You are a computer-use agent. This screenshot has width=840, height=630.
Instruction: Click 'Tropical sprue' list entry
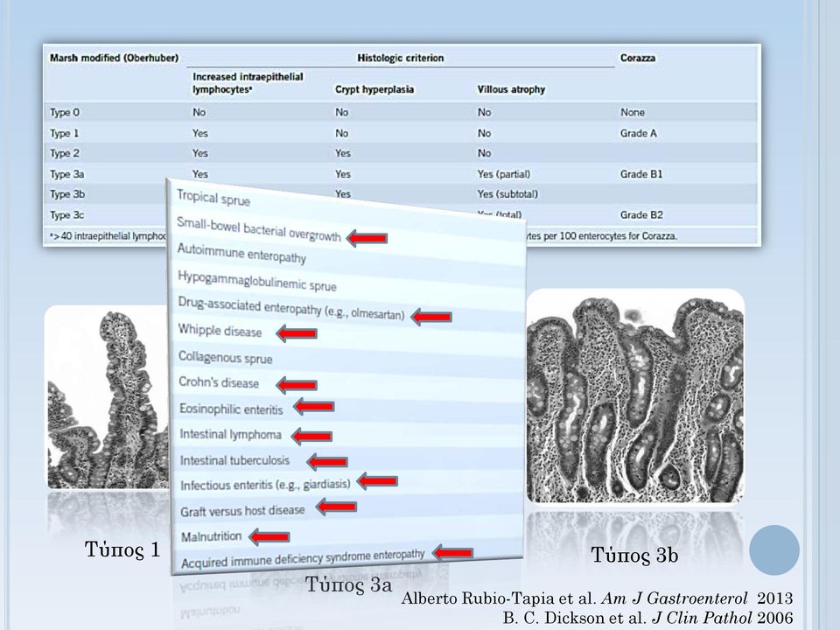point(213,198)
